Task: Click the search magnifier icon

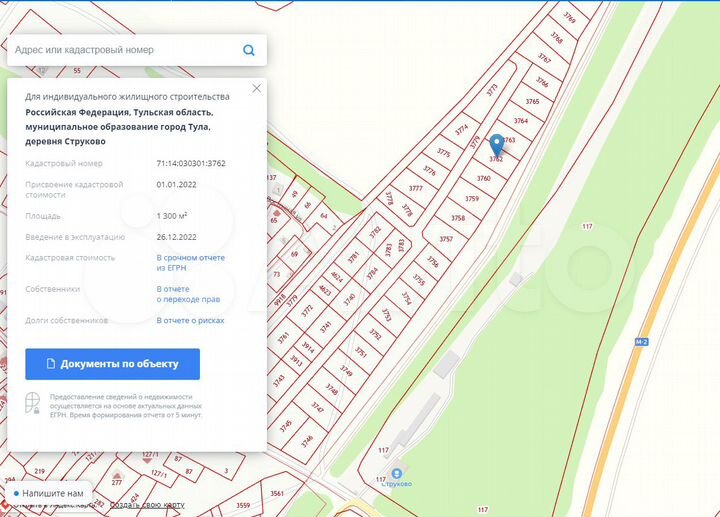Action: point(249,50)
